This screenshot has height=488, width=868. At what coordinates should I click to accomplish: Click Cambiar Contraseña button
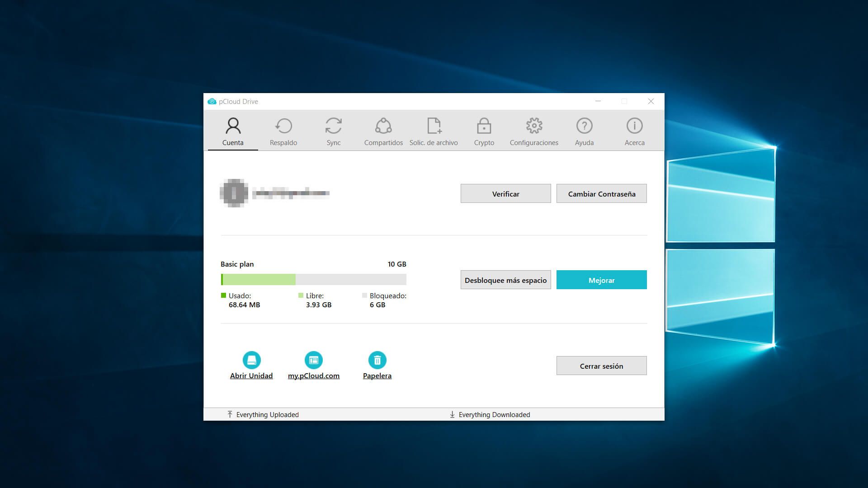(x=601, y=193)
